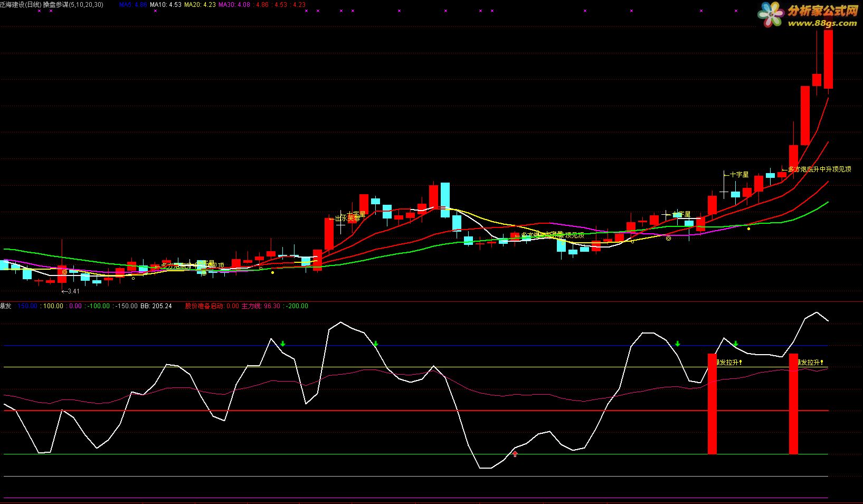Select the latest red 爆发拉升 signal bar

coord(793,404)
